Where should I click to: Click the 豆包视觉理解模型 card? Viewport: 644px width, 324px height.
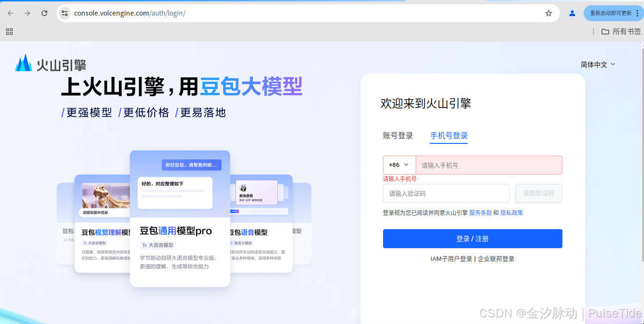coord(102,224)
